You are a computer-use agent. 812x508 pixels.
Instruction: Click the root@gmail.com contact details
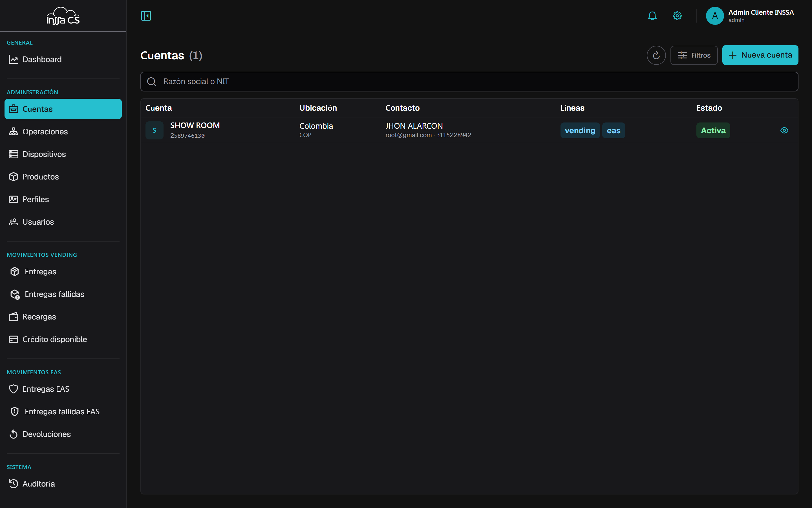click(x=428, y=135)
